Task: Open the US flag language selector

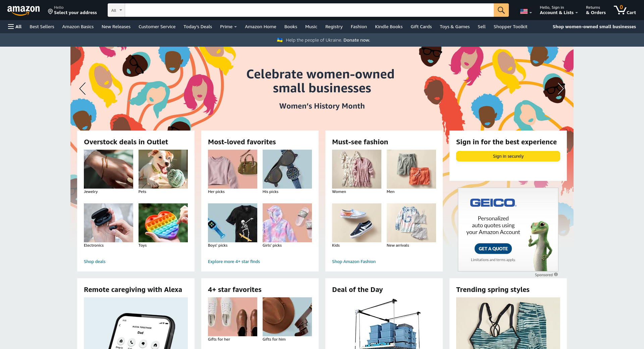Action: click(526, 11)
